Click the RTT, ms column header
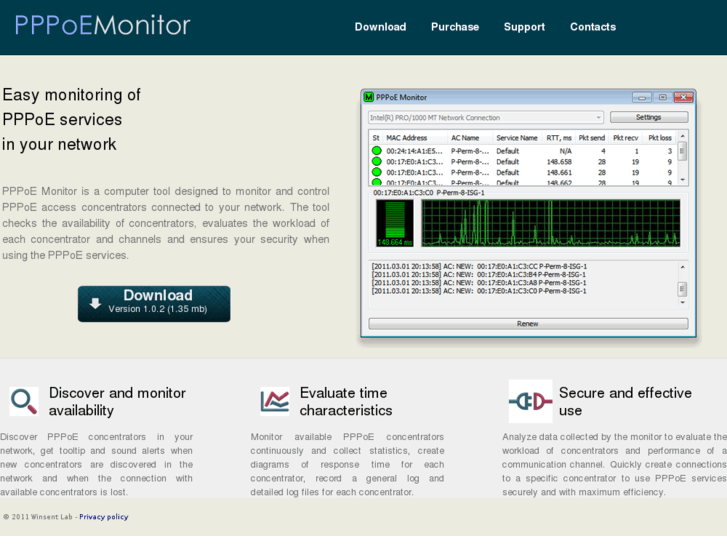This screenshot has height=545, width=727. coord(559,138)
